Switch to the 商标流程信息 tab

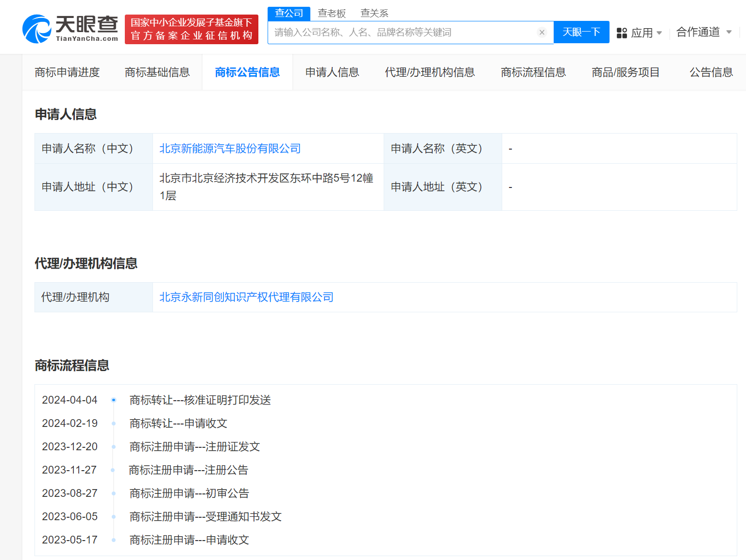533,72
